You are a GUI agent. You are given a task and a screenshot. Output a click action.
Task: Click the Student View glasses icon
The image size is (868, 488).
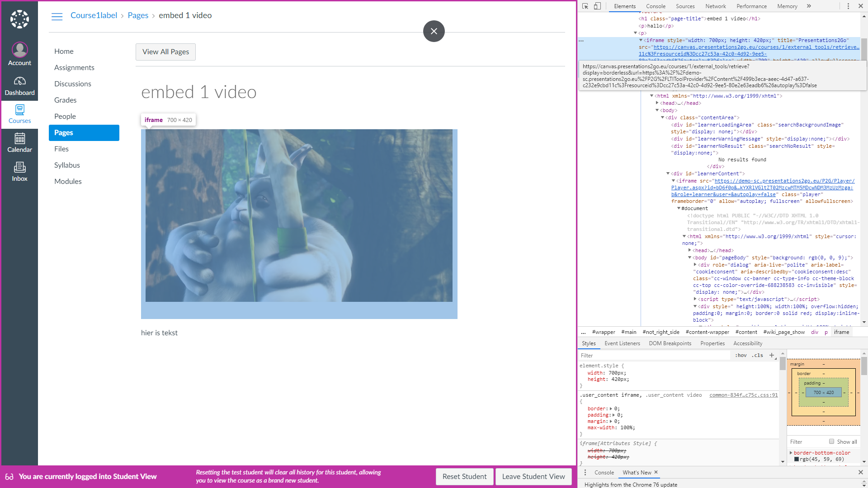(9, 477)
